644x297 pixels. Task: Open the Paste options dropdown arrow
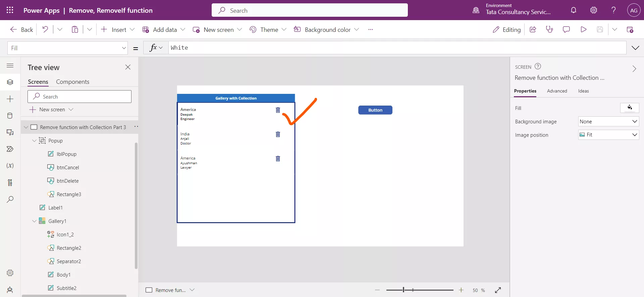tap(90, 29)
